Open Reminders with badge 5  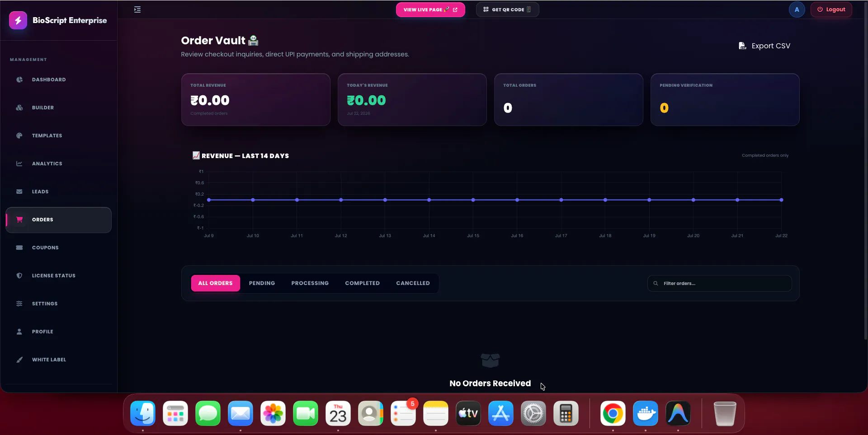click(403, 413)
